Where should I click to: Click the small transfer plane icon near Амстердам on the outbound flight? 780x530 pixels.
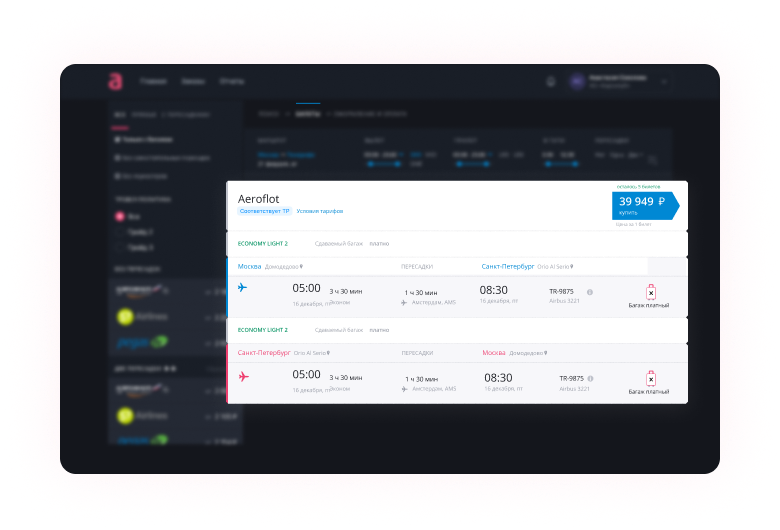(404, 303)
